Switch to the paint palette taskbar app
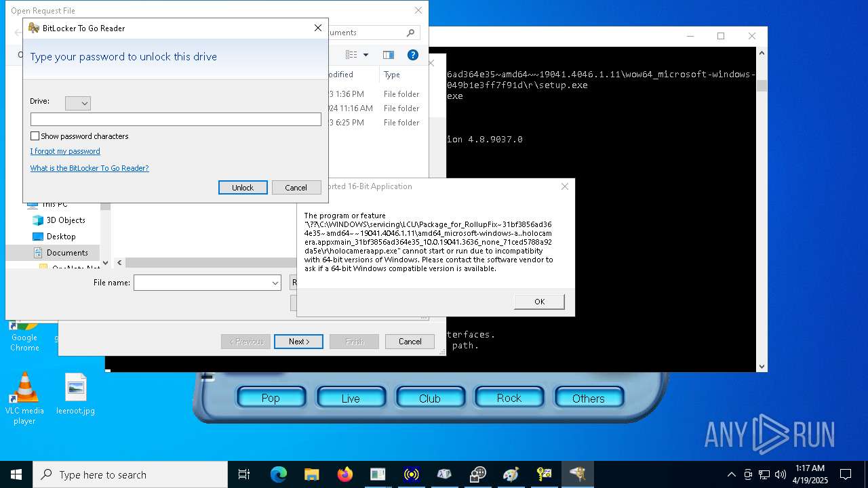This screenshot has height=488, width=868. [x=511, y=474]
